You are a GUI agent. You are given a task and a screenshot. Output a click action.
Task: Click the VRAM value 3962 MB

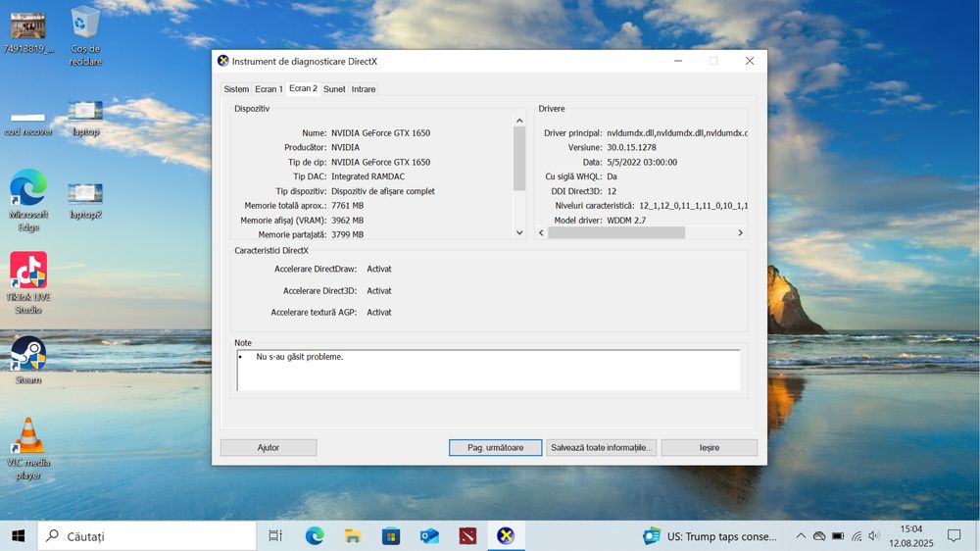[348, 221]
